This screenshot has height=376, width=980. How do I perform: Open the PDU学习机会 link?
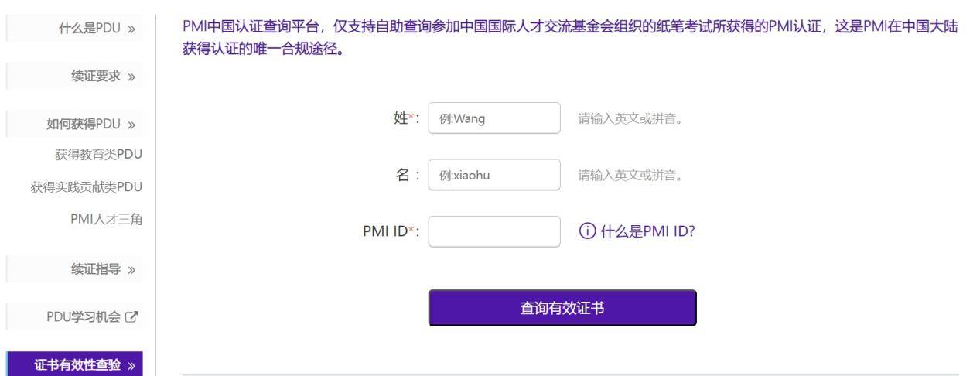(75, 316)
